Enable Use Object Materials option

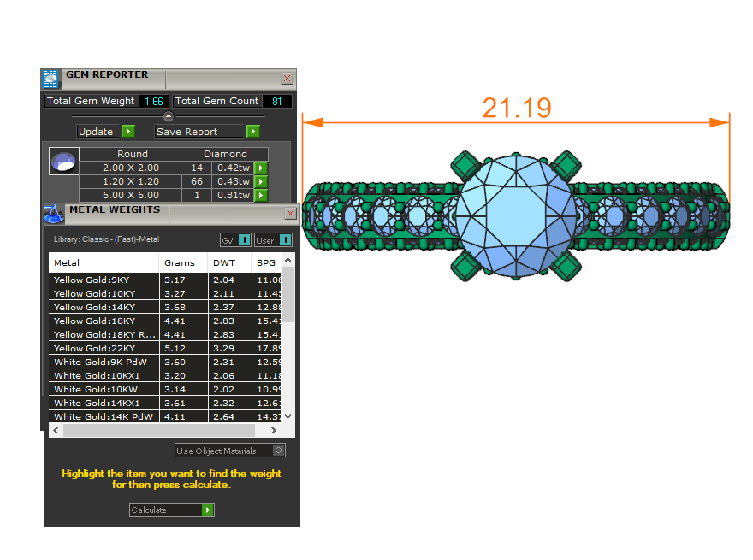pyautogui.click(x=279, y=451)
